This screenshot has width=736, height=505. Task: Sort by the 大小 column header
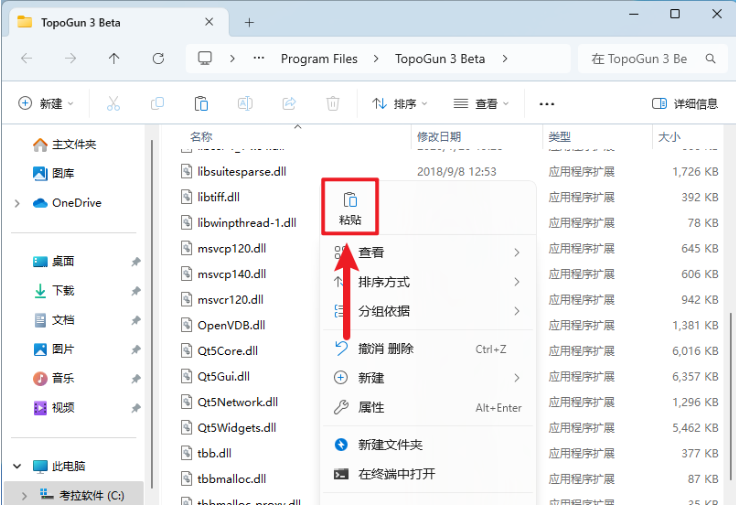pos(669,137)
